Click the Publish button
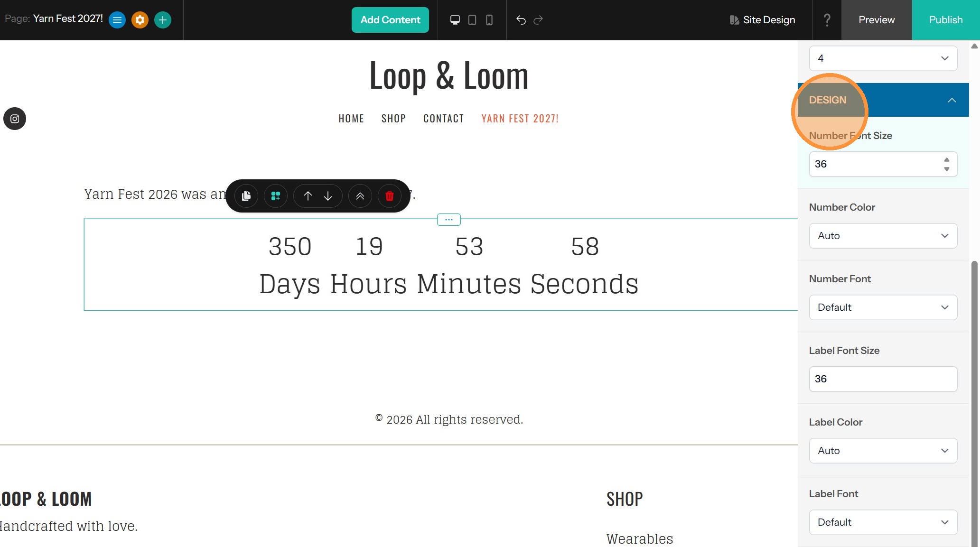 click(x=945, y=20)
